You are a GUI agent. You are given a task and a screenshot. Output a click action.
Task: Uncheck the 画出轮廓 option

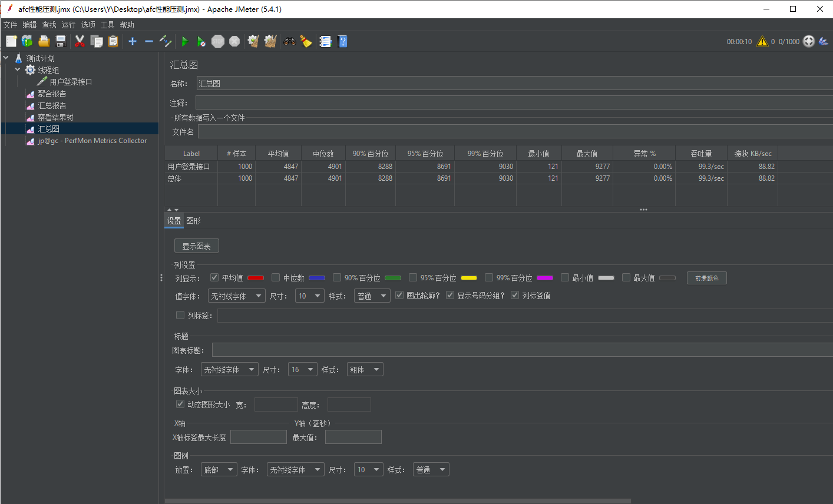(399, 295)
